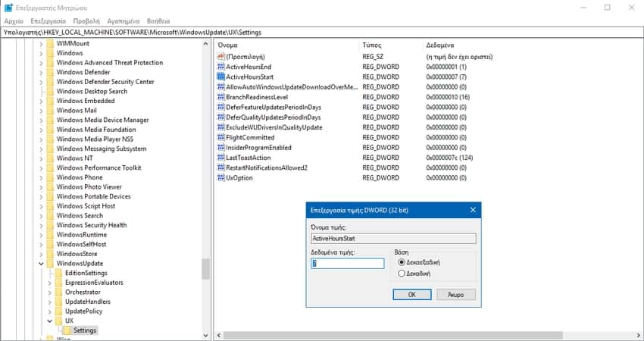Open the Επεξεργασία menu

48,21
